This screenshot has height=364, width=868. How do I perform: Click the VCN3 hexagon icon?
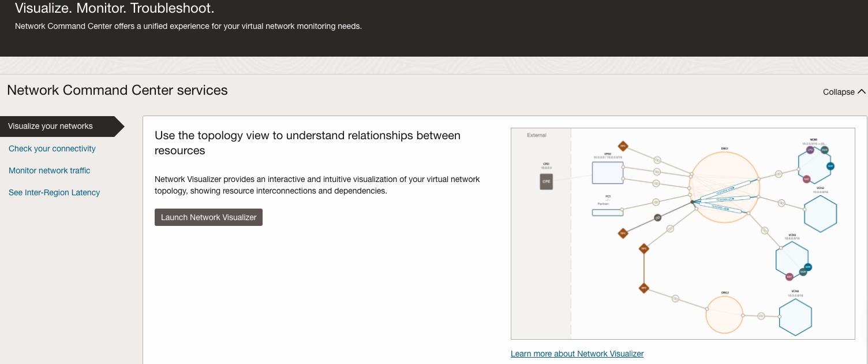click(792, 259)
